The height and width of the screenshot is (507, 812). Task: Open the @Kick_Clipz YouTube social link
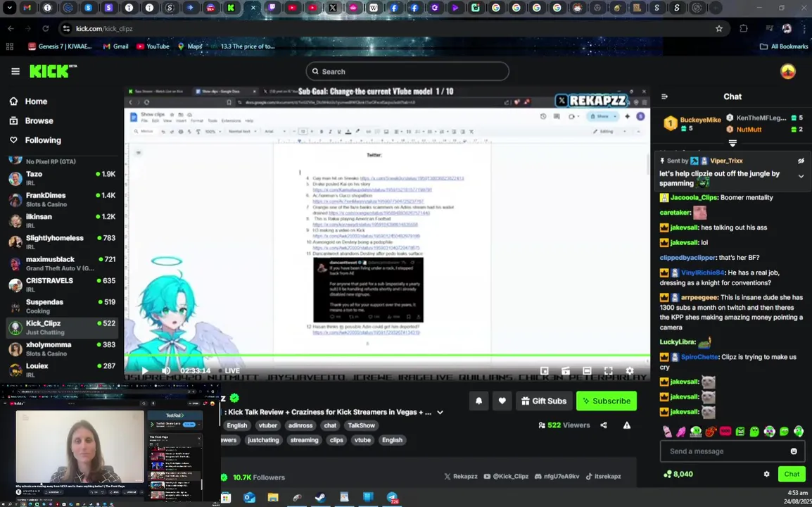[x=506, y=476]
